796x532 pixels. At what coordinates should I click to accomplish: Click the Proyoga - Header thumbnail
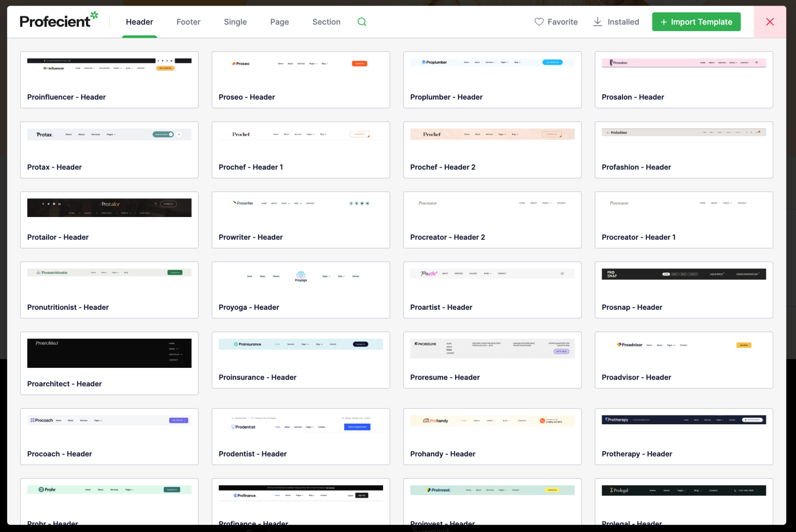coord(301,290)
